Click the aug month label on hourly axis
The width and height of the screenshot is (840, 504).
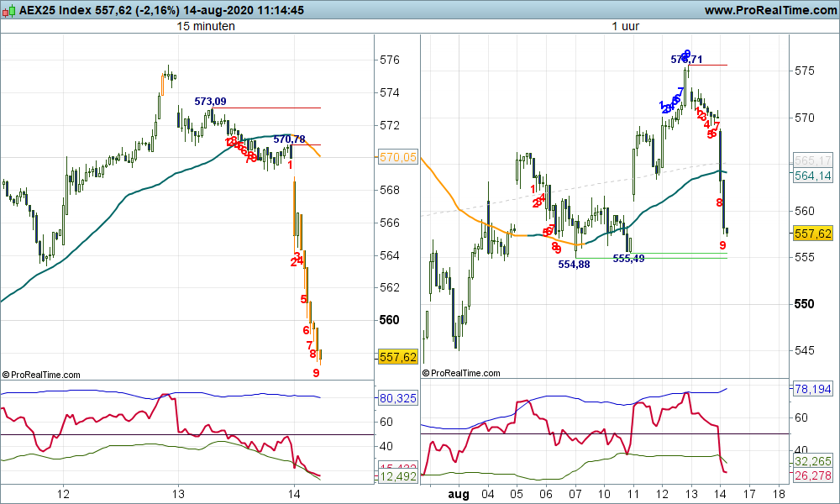[x=459, y=495]
